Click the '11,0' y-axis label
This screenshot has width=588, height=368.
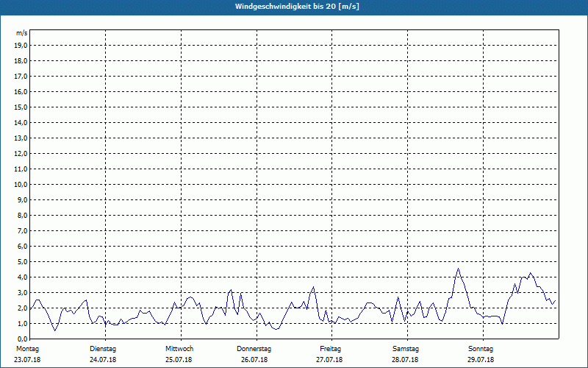click(x=20, y=169)
